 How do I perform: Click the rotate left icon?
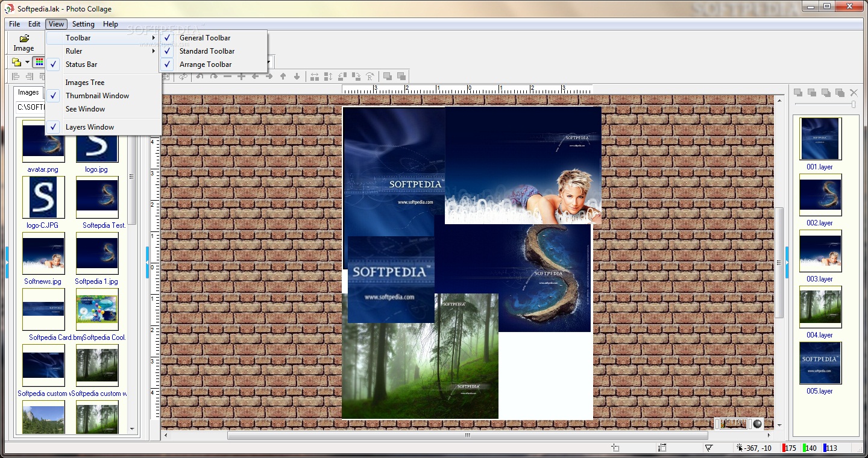342,77
